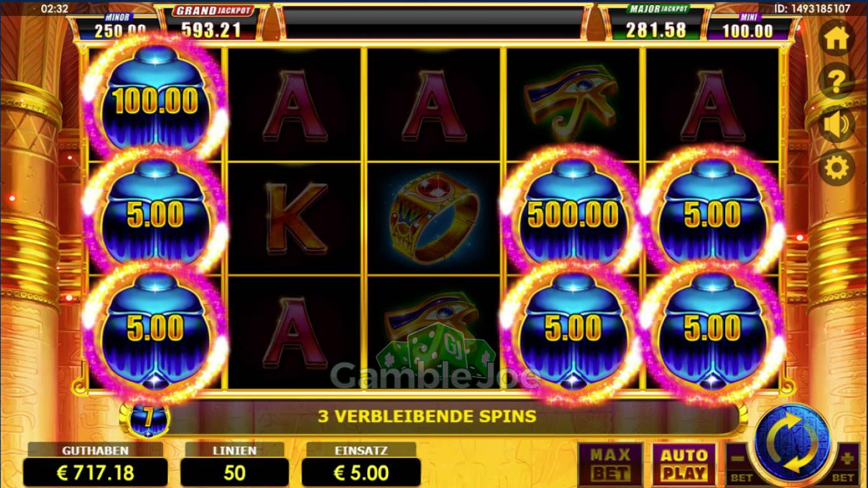The width and height of the screenshot is (868, 488).
Task: Click the blue circular spin button
Action: [x=792, y=442]
